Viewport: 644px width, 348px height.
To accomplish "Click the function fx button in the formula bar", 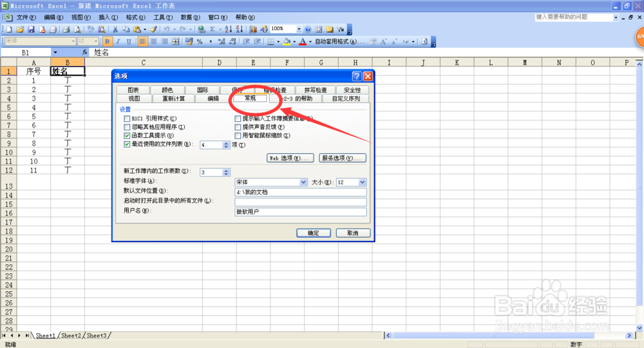I will coord(84,52).
